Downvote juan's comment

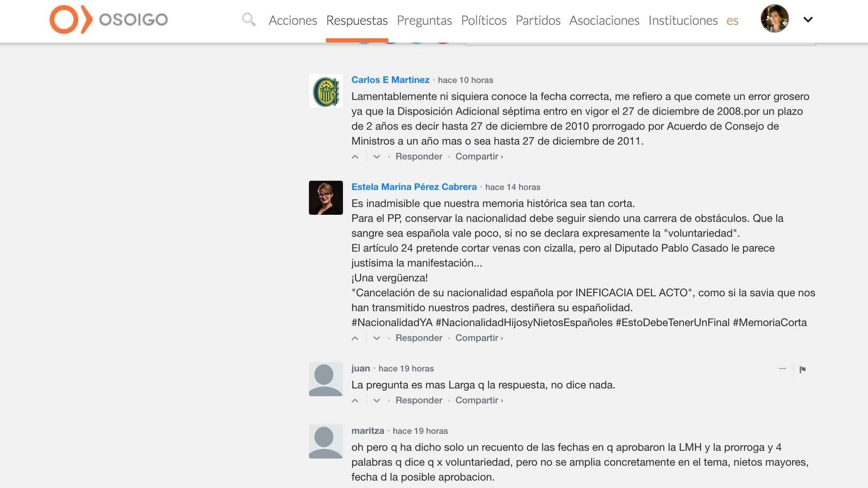point(376,401)
